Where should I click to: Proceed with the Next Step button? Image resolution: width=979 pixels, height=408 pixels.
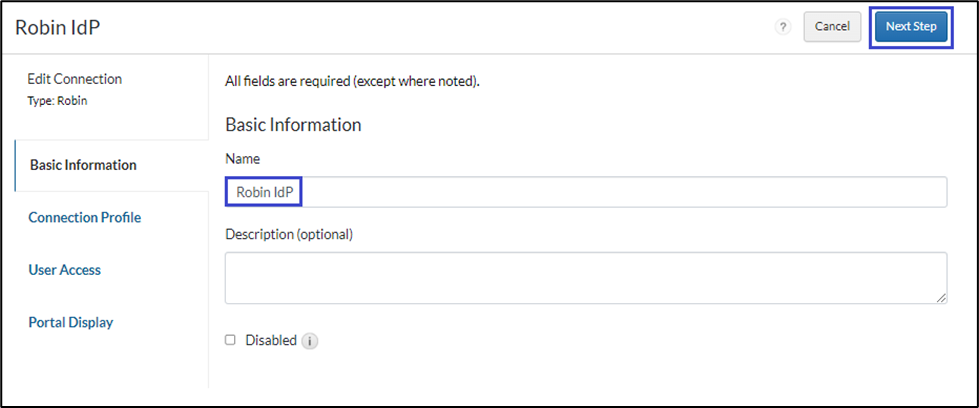[910, 27]
